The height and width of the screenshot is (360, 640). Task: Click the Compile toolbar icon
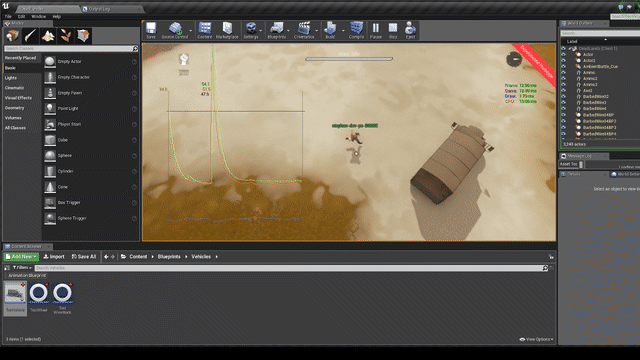(x=356, y=29)
